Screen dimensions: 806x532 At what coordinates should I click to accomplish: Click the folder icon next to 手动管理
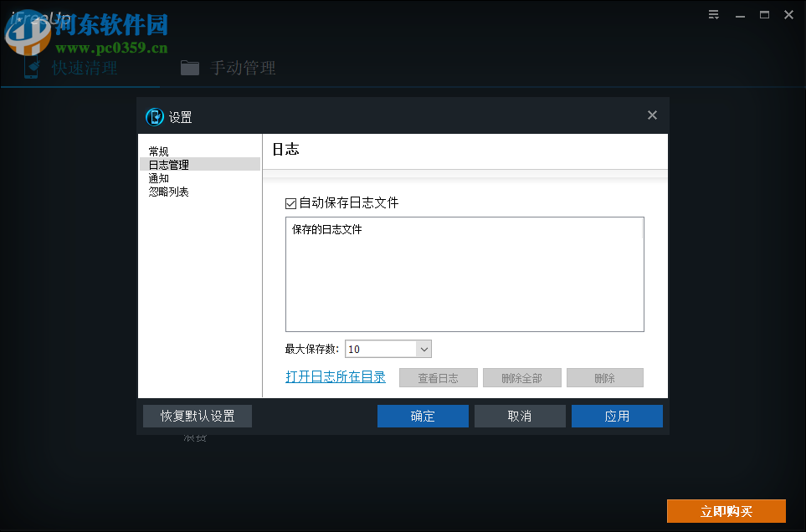[x=190, y=69]
